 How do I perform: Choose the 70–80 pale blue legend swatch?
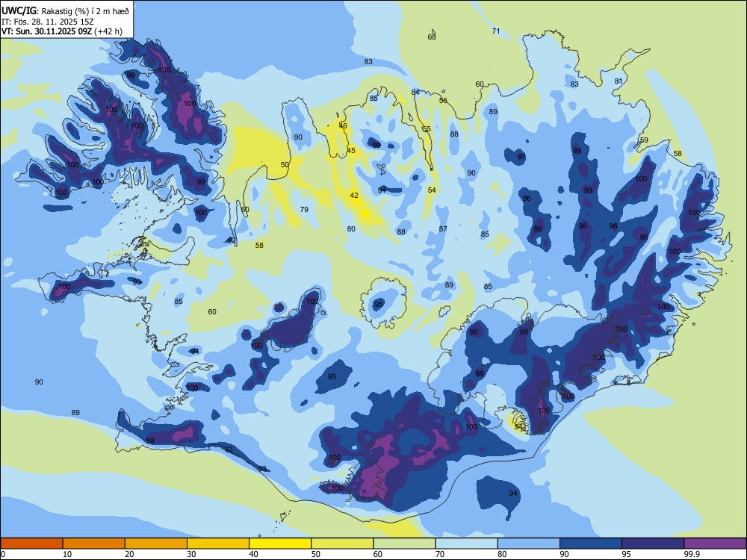click(x=466, y=544)
